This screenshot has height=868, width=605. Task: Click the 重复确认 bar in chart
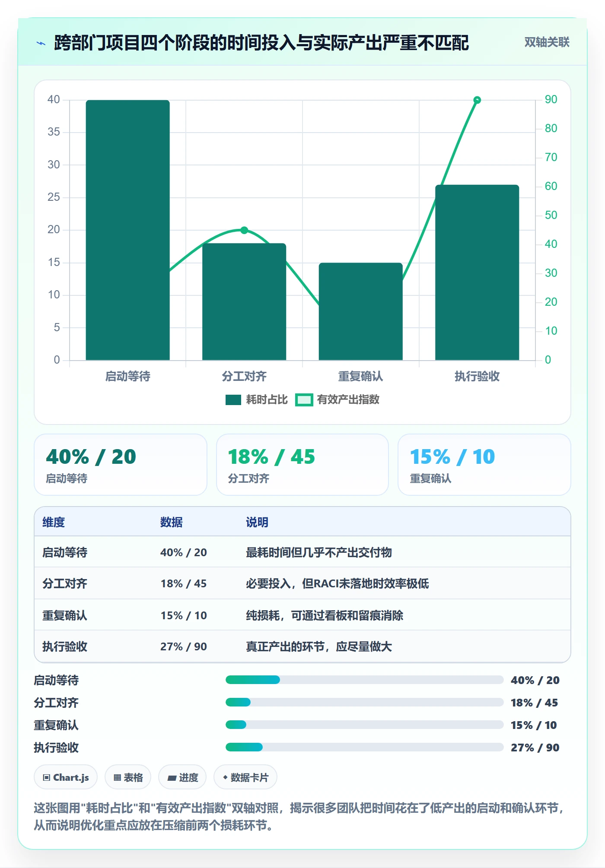click(x=361, y=311)
